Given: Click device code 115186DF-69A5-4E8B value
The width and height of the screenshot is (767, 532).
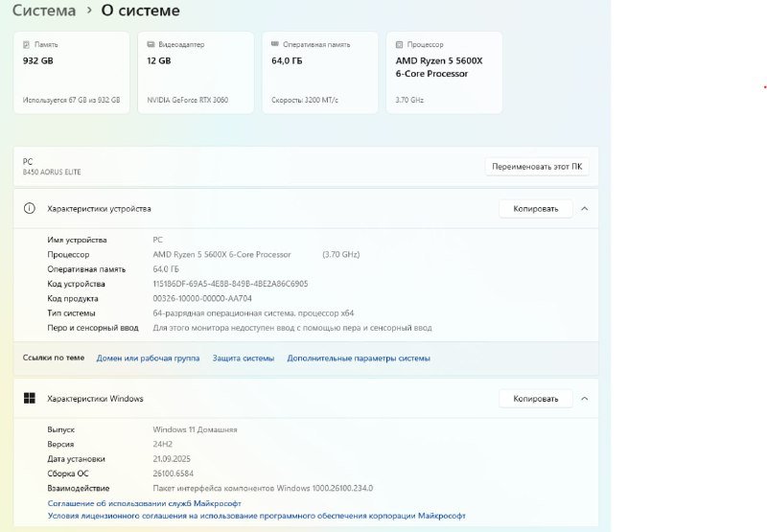Looking at the screenshot, I should tap(230, 284).
